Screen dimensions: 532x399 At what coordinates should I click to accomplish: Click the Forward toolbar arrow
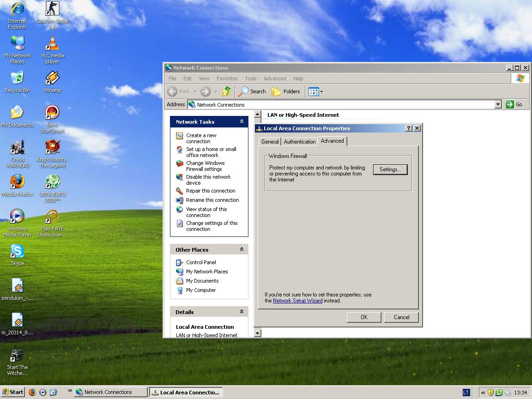pos(206,91)
